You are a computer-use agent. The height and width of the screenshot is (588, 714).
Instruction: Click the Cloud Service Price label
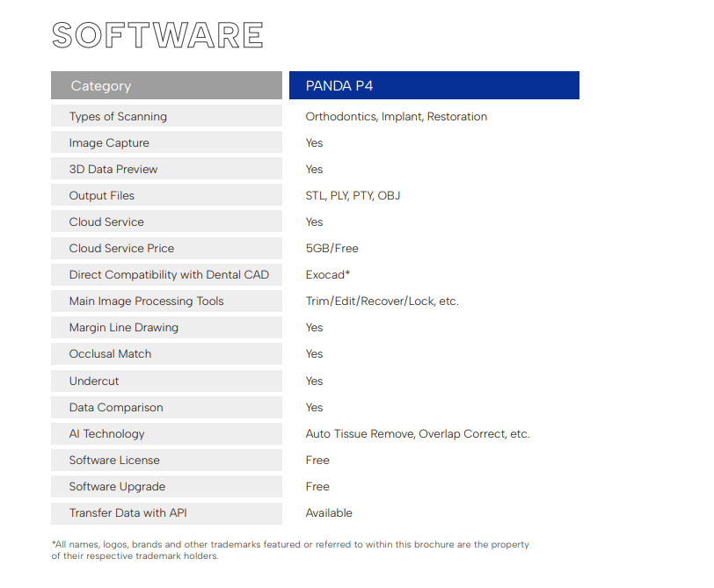121,249
